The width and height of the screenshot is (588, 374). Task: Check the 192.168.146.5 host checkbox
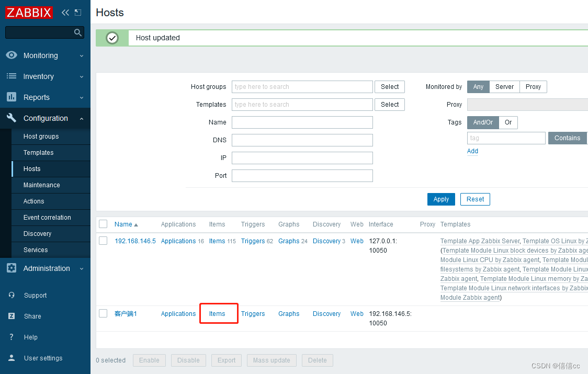(x=103, y=241)
